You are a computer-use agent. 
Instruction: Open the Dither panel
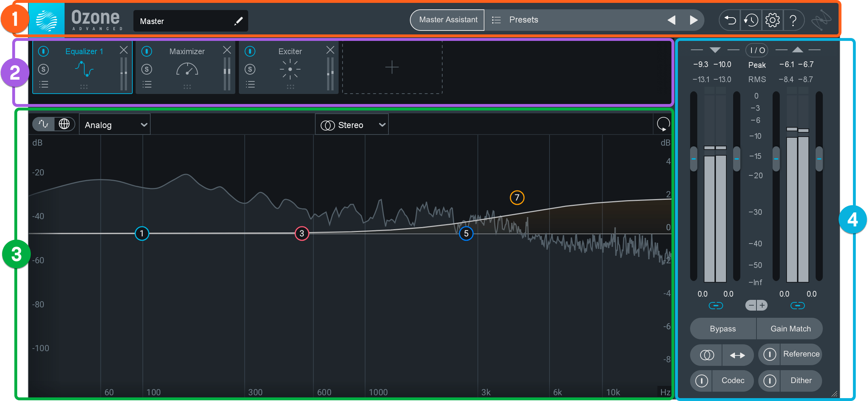coord(801,381)
